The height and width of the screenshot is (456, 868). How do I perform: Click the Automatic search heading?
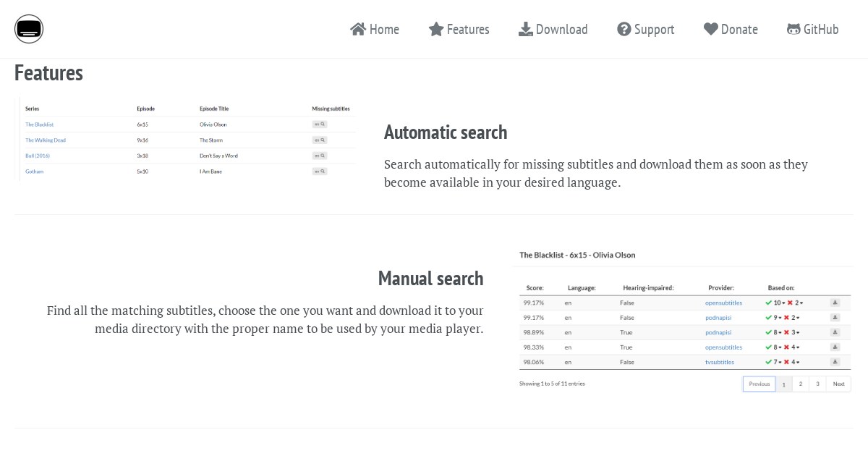click(x=446, y=132)
